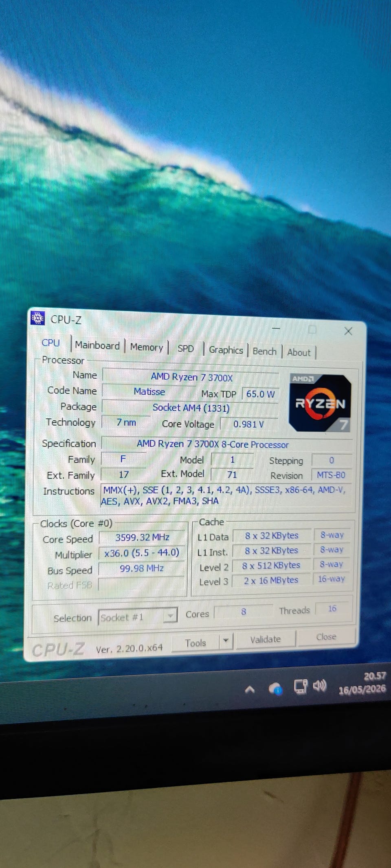Go to the Graphics tab

pyautogui.click(x=226, y=350)
